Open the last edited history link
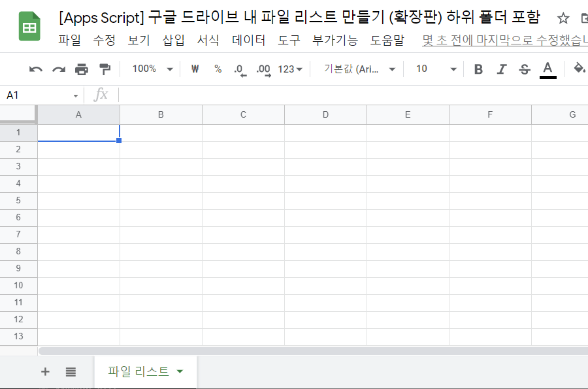The image size is (588, 389). coord(503,41)
